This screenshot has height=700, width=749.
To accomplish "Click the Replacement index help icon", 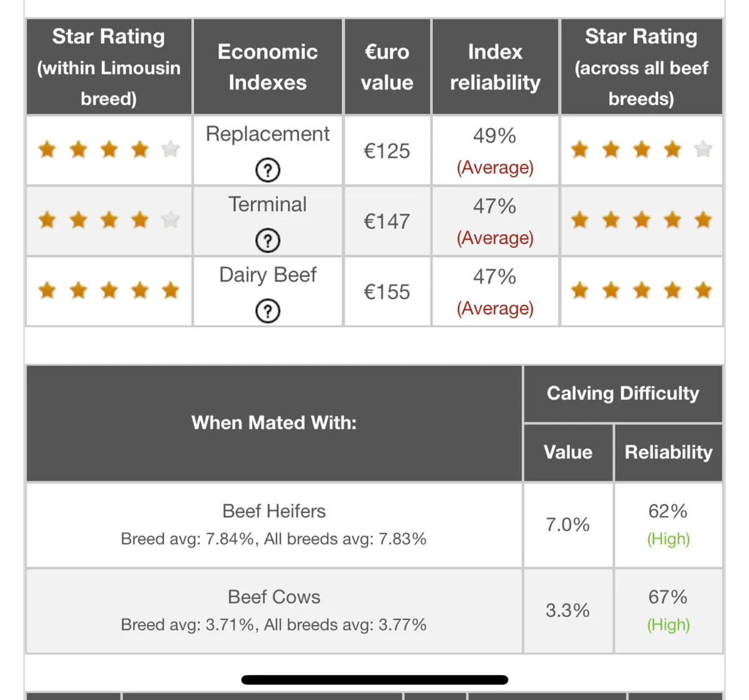I will tap(268, 170).
